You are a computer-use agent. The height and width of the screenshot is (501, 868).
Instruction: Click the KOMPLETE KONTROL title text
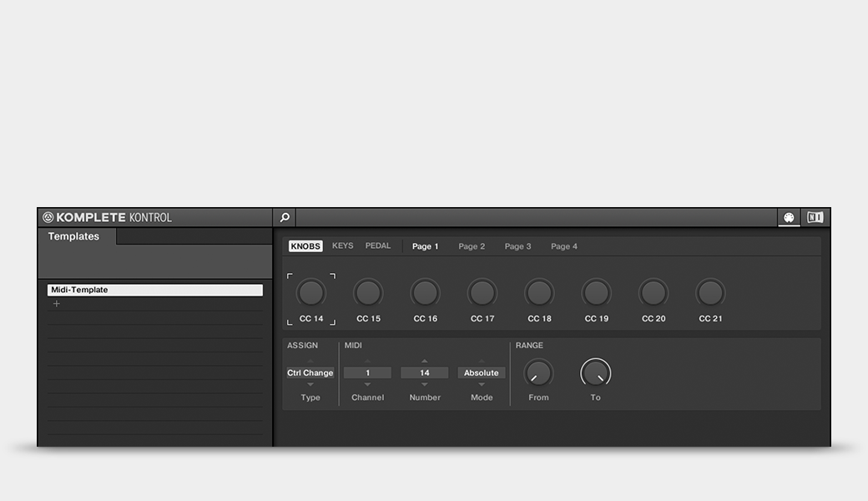(x=114, y=218)
